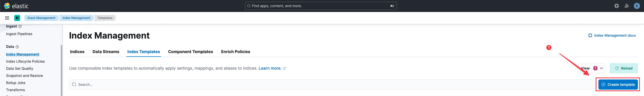Image resolution: width=644 pixels, height=96 pixels.
Task: Click the green space avatar icon
Action: coord(17,18)
